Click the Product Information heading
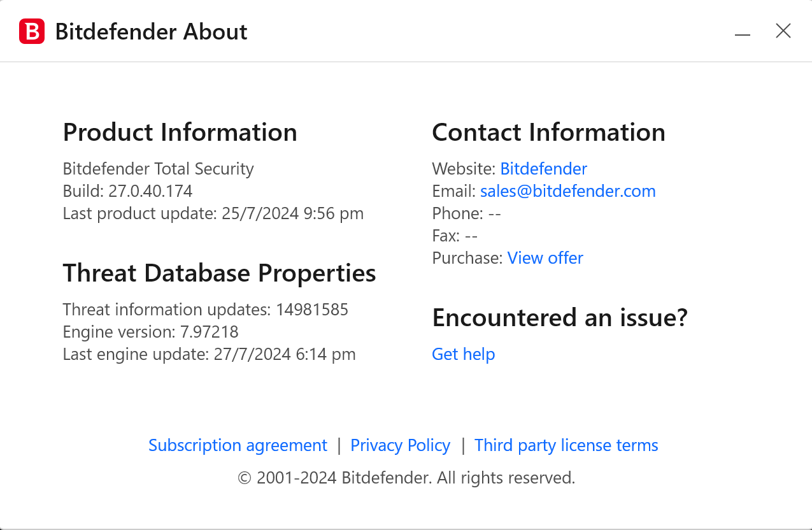812x530 pixels. pos(180,132)
